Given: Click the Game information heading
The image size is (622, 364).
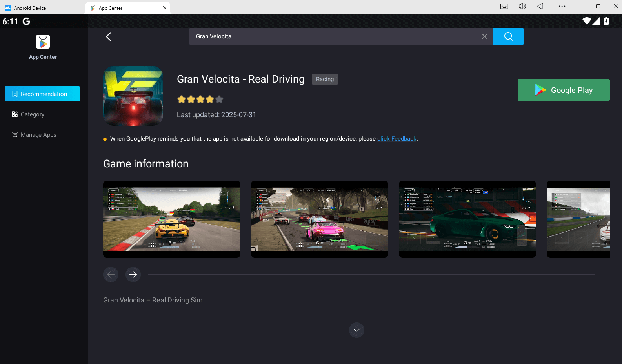Looking at the screenshot, I should [x=146, y=164].
